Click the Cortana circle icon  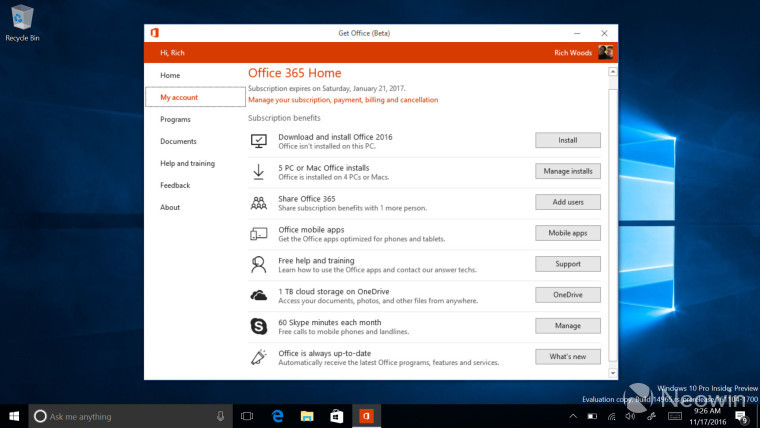click(40, 416)
